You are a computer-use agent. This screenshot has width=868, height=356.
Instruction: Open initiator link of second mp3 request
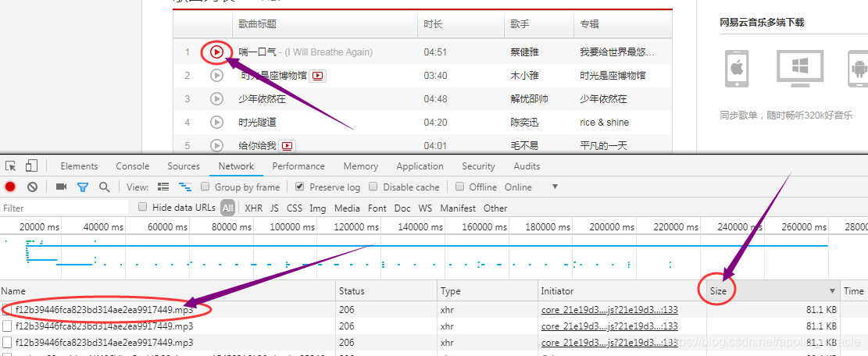coord(609,326)
